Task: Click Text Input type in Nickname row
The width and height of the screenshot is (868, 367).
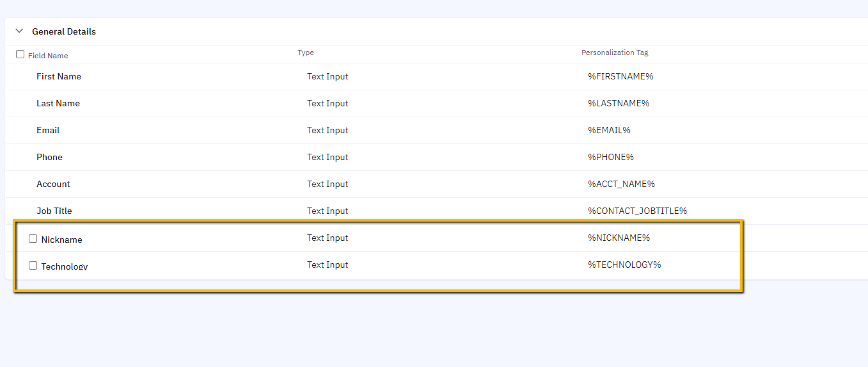Action: click(x=327, y=238)
